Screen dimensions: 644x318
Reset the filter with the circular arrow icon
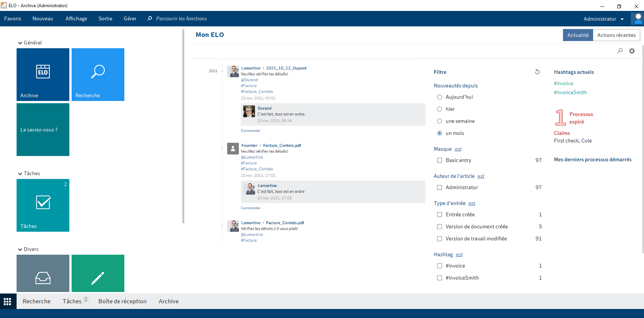click(x=537, y=72)
